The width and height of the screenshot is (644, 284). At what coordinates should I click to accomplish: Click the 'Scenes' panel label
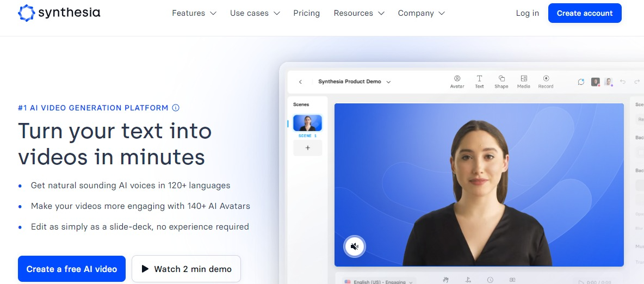301,104
